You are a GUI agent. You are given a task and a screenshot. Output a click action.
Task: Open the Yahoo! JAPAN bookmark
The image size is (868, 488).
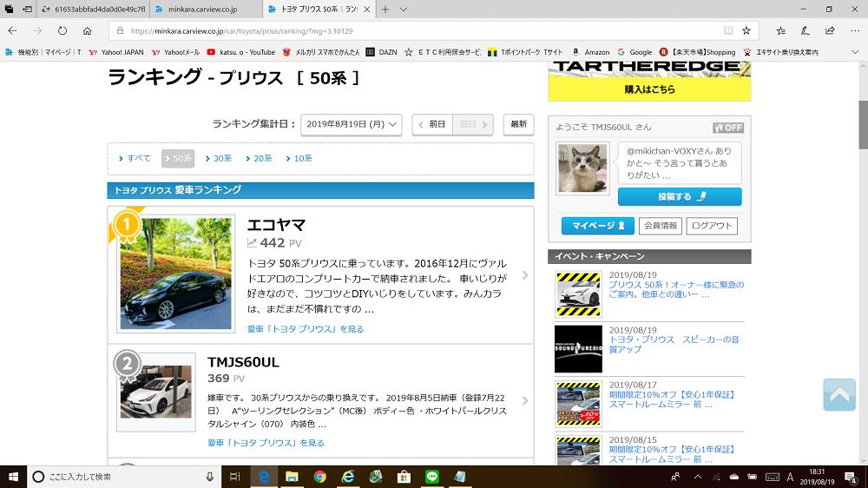116,52
